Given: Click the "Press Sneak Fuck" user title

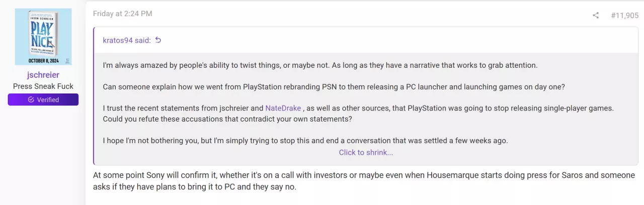Looking at the screenshot, I should [x=43, y=86].
